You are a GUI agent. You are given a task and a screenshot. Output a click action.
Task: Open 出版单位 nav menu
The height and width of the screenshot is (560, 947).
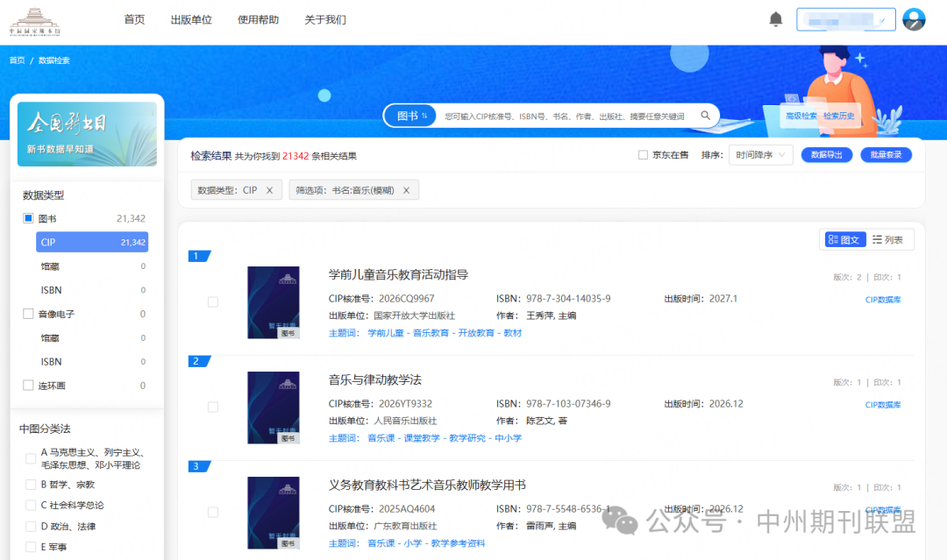click(191, 20)
